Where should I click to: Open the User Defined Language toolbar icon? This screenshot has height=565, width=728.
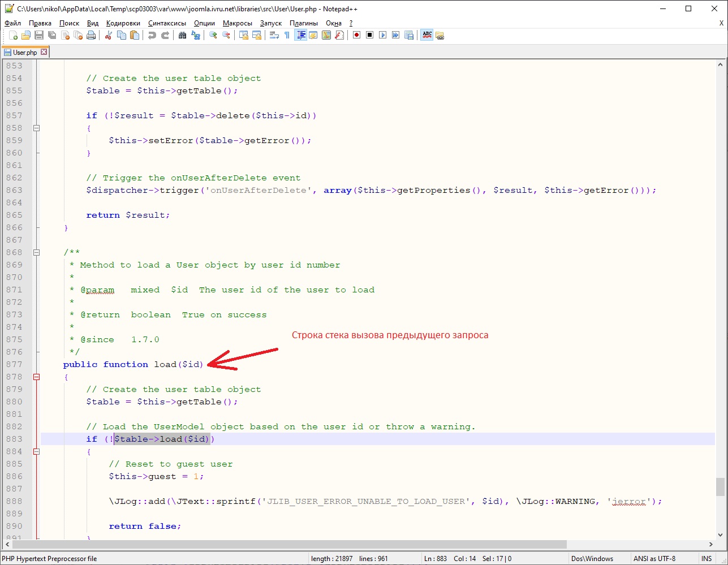(313, 35)
